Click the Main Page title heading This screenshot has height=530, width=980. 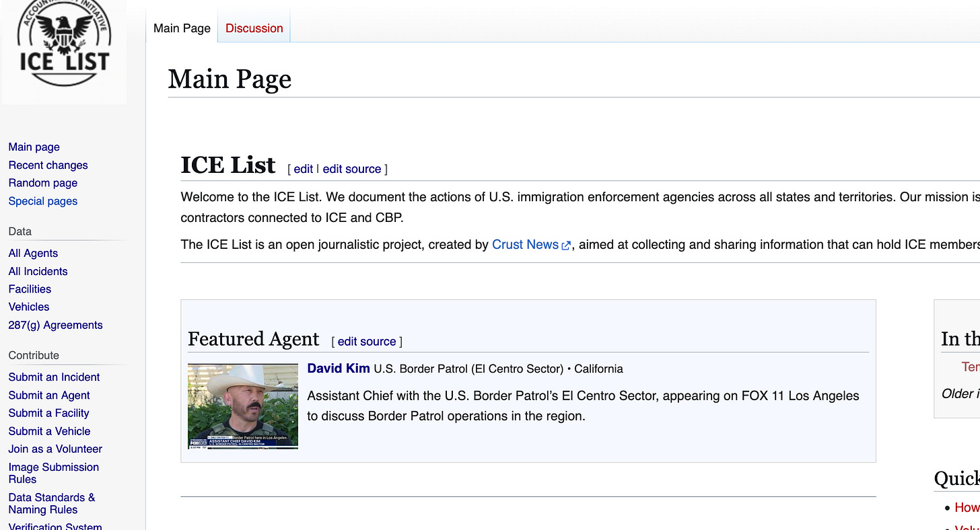click(230, 79)
